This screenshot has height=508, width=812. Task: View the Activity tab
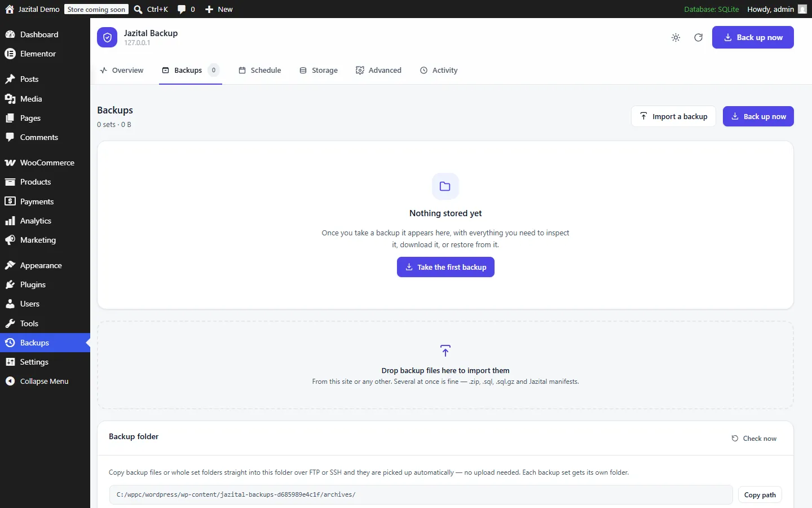tap(439, 71)
